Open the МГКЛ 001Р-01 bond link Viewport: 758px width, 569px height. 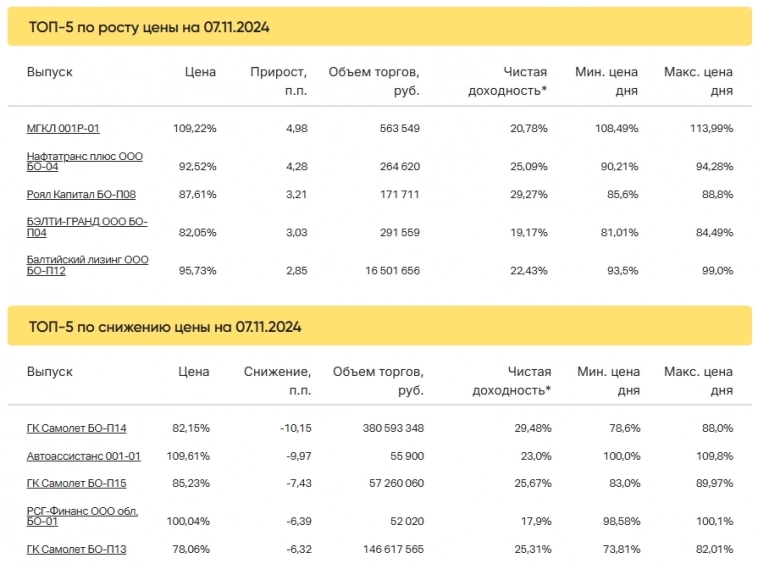coord(63,129)
